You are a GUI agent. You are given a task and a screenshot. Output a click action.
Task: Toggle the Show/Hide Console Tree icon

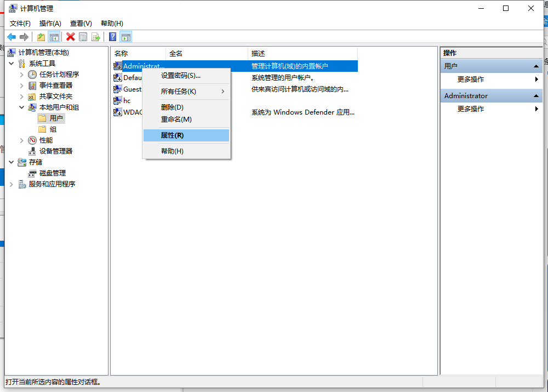tap(54, 37)
